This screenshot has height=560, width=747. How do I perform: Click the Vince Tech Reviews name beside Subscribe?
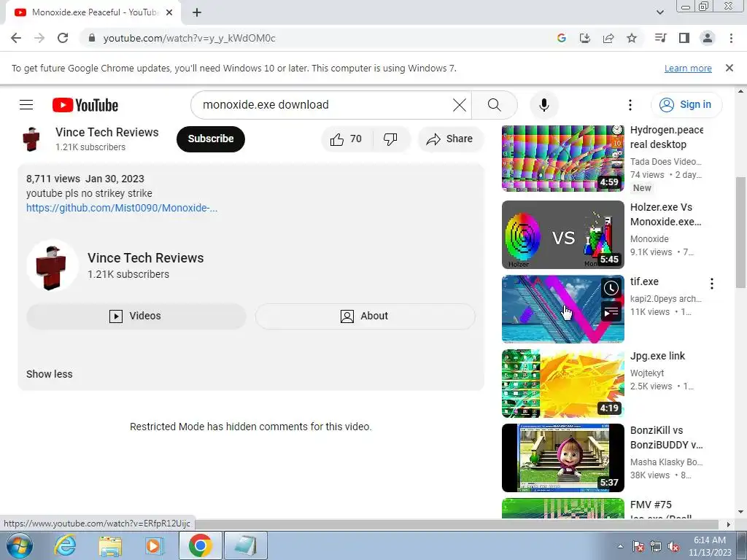[x=107, y=133]
